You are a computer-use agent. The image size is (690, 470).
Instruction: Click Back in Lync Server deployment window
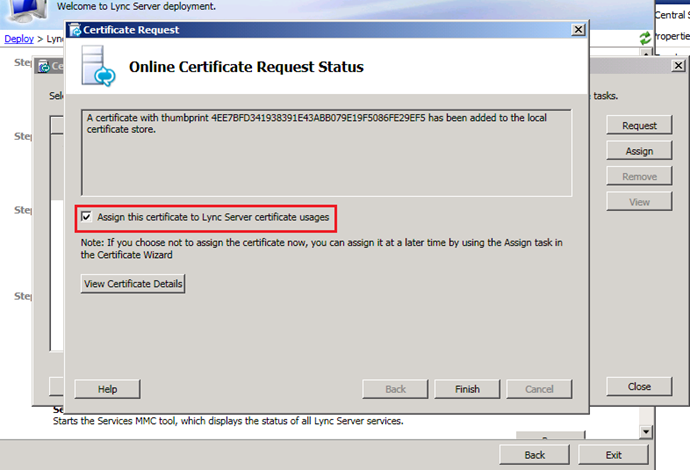tap(534, 455)
